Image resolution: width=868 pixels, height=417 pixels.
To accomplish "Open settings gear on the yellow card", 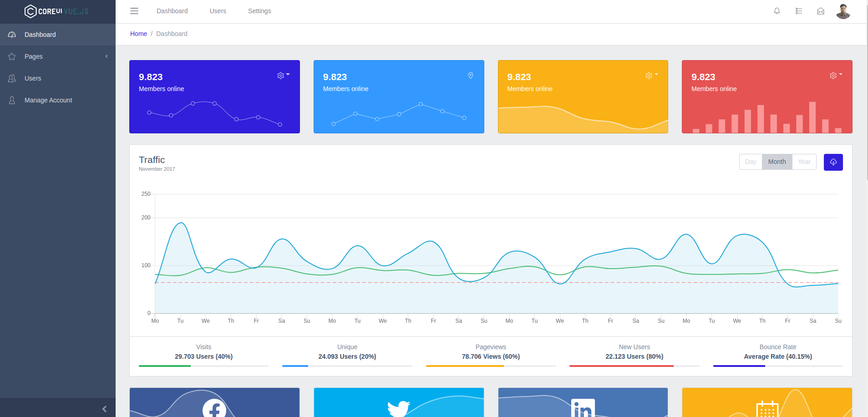I will [x=651, y=76].
